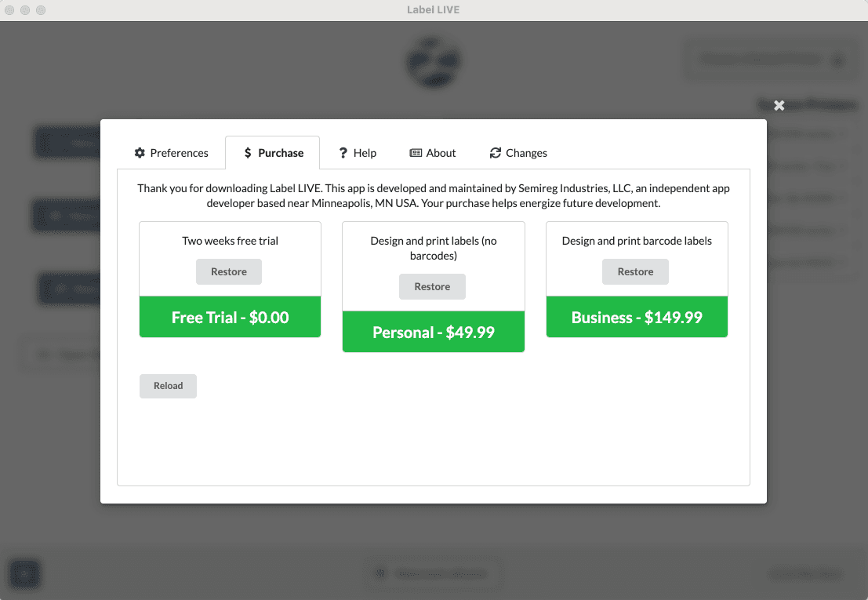Viewport: 868px width, 600px height.
Task: Start the Free Trial for $0.00
Action: click(x=230, y=317)
